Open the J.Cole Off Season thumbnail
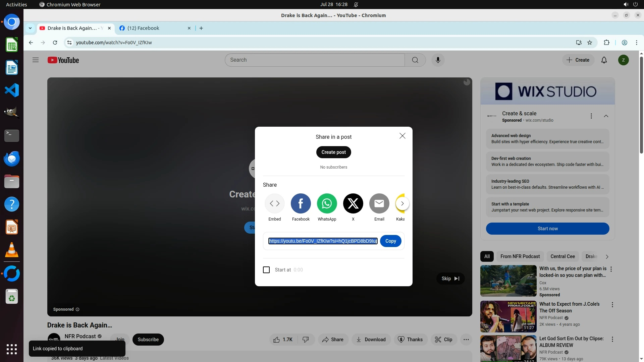 point(508,316)
